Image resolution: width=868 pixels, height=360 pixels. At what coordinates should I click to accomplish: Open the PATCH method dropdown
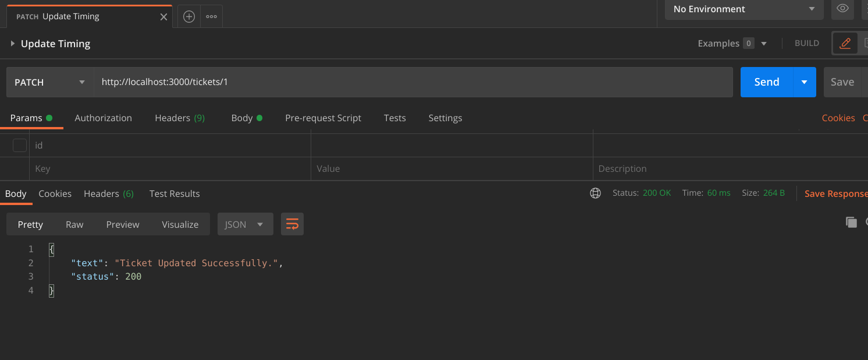pos(50,82)
